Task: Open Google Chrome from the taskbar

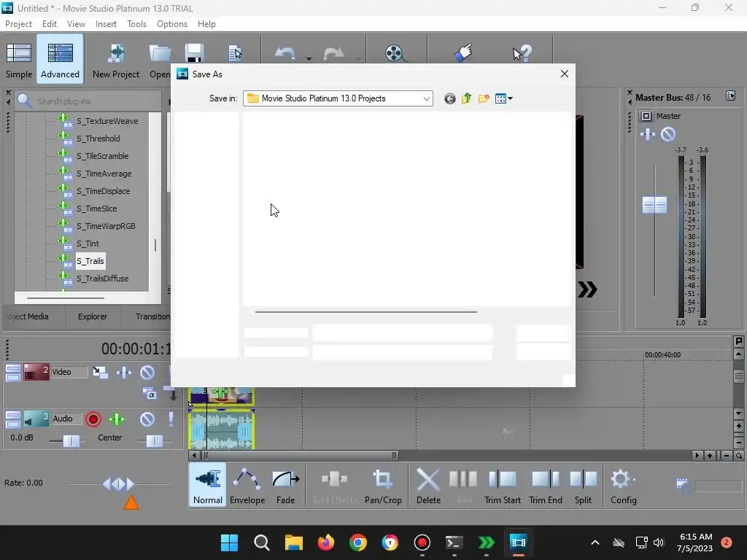Action: pyautogui.click(x=357, y=542)
